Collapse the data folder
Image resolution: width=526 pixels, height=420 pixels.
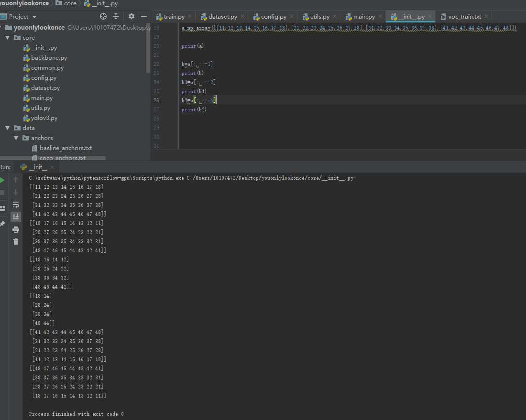[7, 128]
